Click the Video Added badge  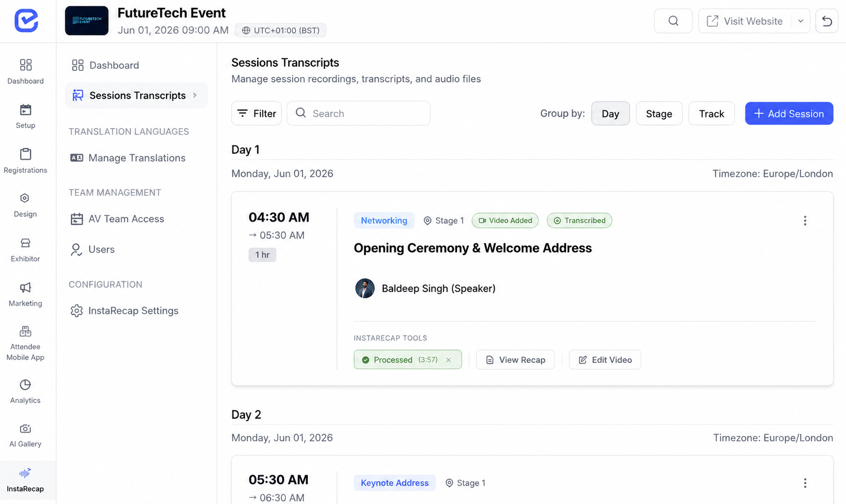pyautogui.click(x=505, y=220)
